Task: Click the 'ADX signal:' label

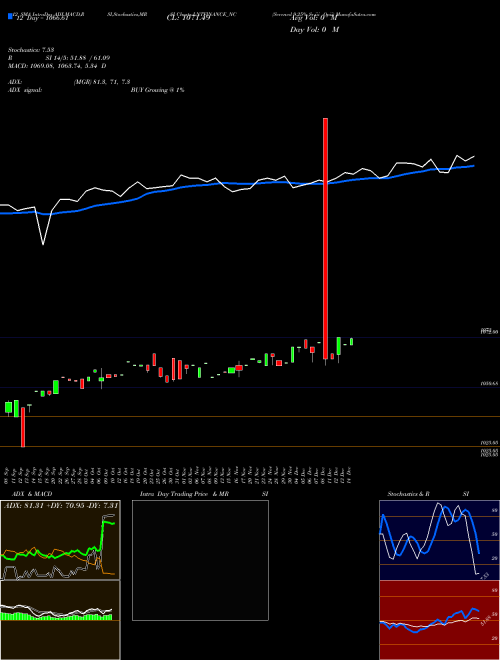Action: point(25,90)
